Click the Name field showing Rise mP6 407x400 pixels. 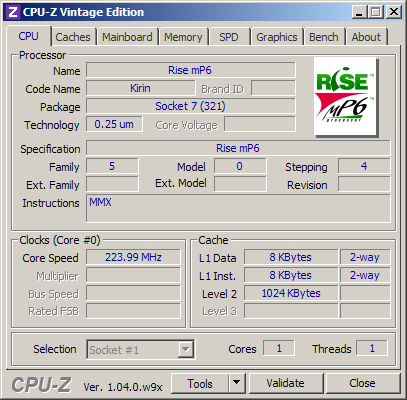coord(191,70)
